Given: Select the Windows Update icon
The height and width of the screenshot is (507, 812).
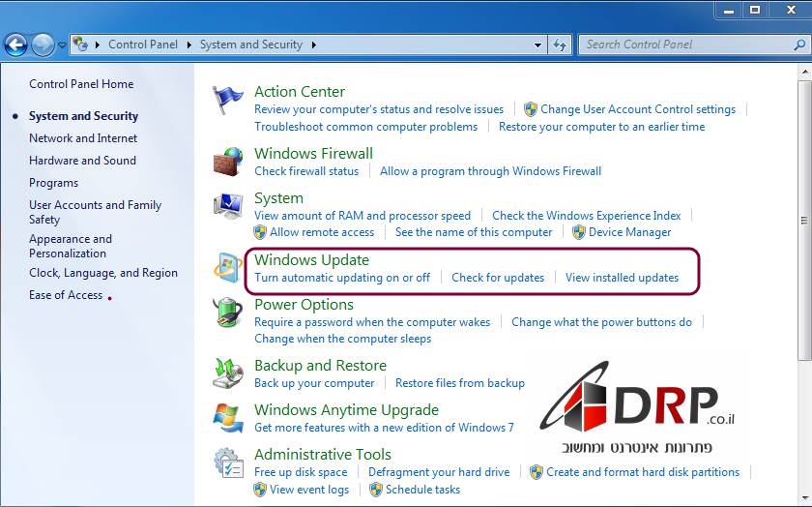Looking at the screenshot, I should [x=229, y=268].
